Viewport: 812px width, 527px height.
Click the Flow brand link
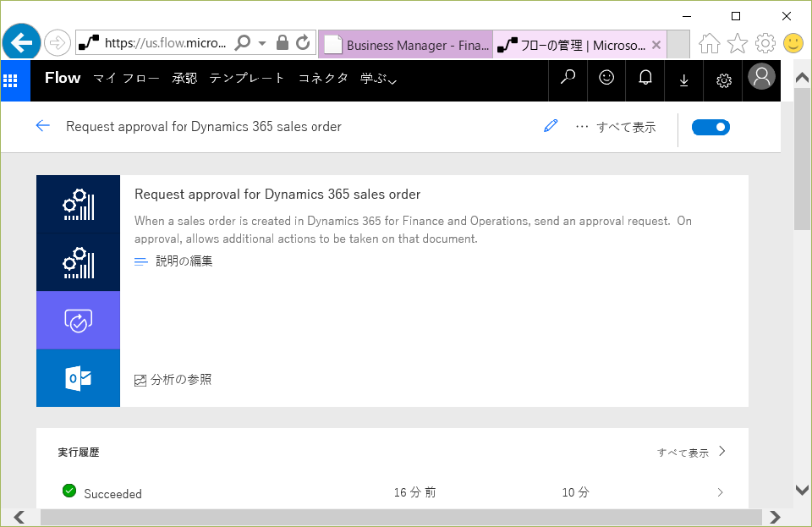click(x=63, y=78)
